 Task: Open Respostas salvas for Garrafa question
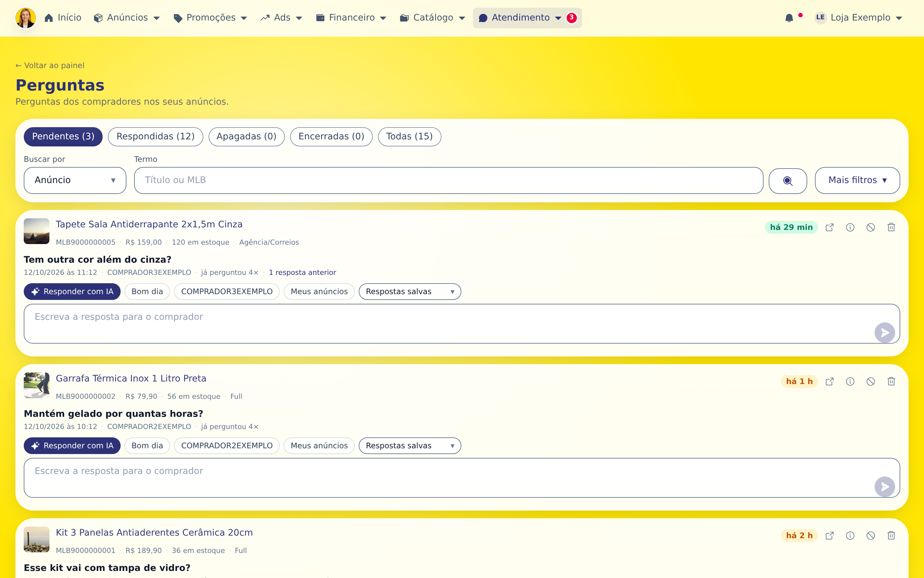coord(410,446)
